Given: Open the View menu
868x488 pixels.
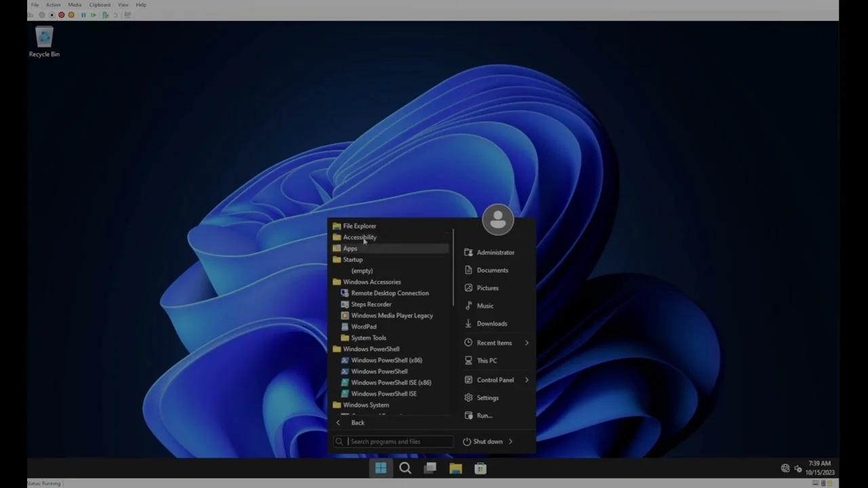Looking at the screenshot, I should (123, 5).
